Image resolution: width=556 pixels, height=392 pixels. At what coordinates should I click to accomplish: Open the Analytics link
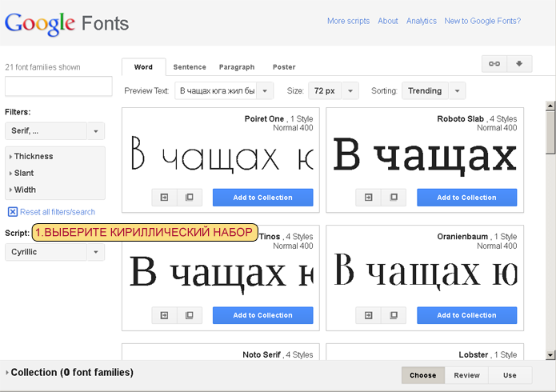422,21
